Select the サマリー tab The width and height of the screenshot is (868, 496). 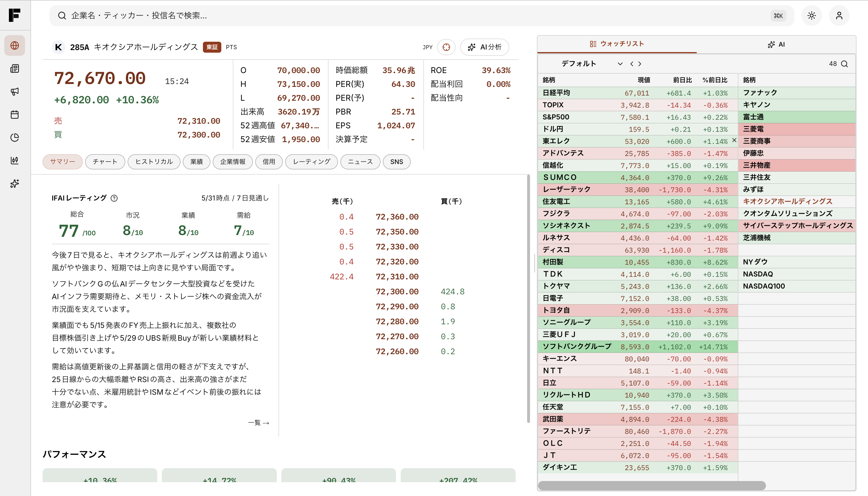tap(63, 162)
